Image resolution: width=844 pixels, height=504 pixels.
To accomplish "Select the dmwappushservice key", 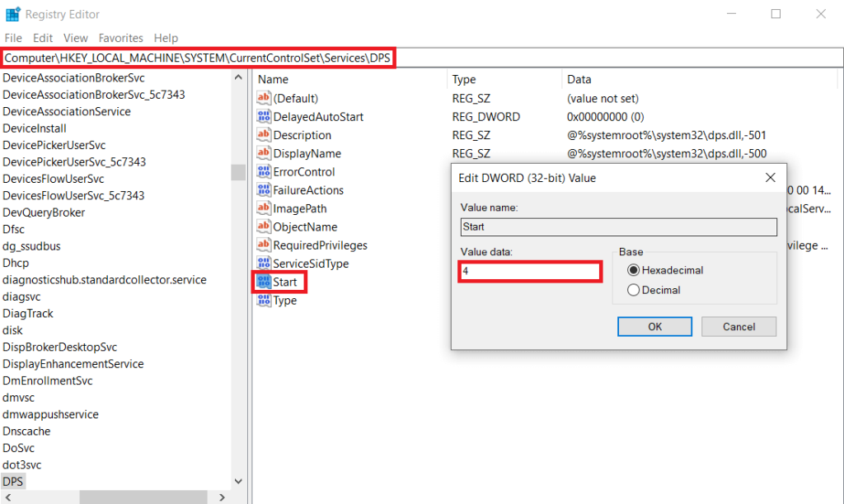I will pyautogui.click(x=50, y=414).
